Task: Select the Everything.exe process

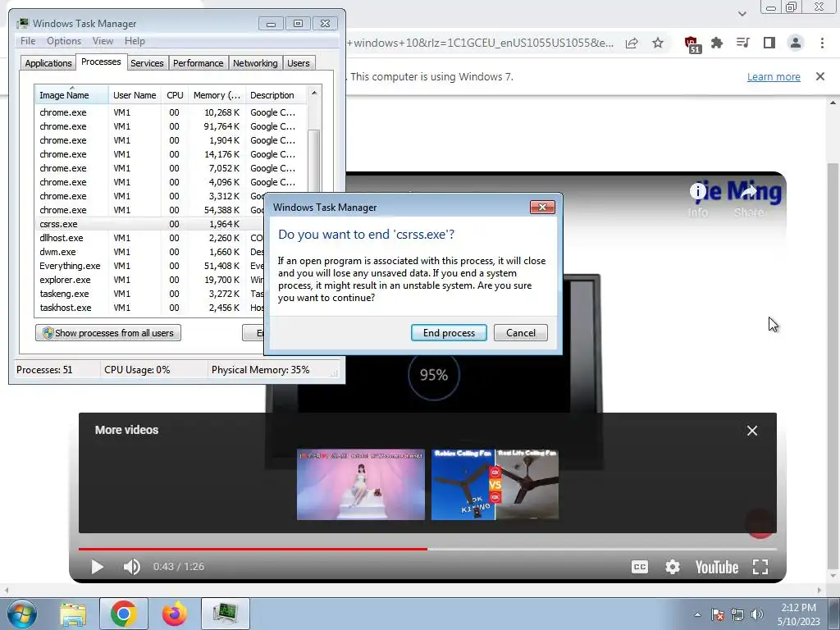Action: [x=150, y=266]
